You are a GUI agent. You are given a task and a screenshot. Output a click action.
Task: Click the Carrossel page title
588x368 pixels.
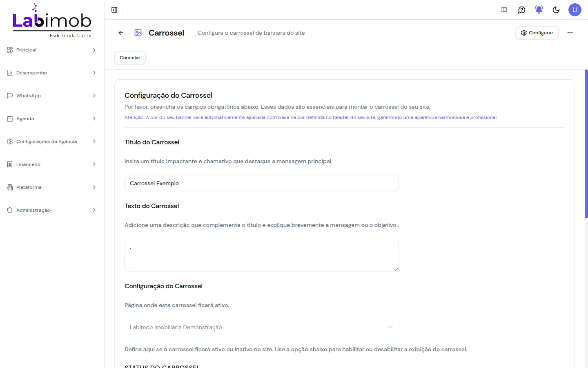pos(166,33)
